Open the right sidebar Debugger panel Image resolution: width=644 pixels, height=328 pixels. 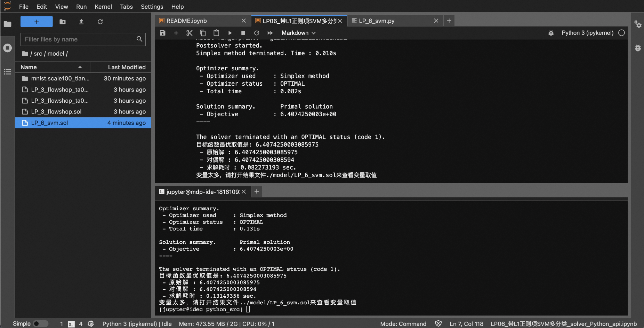[638, 48]
